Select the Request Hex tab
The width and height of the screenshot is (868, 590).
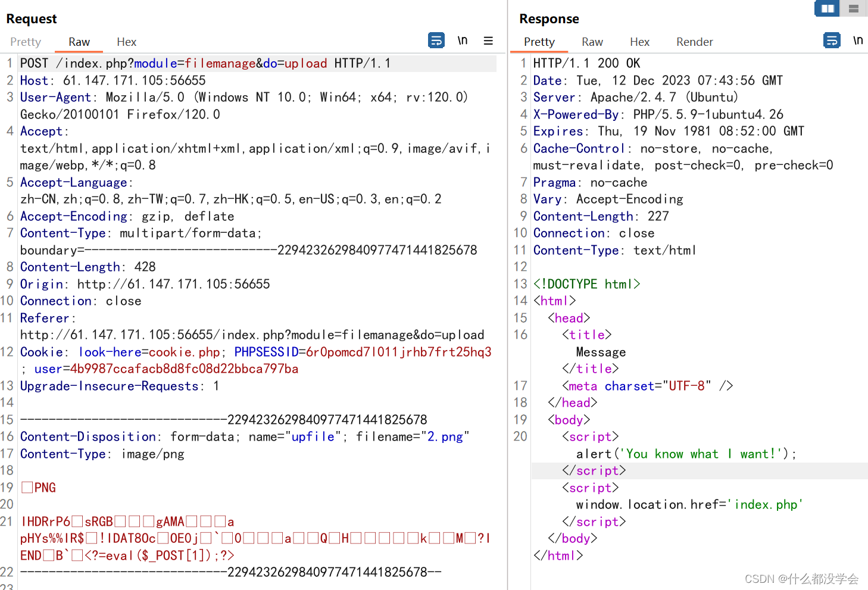tap(127, 42)
